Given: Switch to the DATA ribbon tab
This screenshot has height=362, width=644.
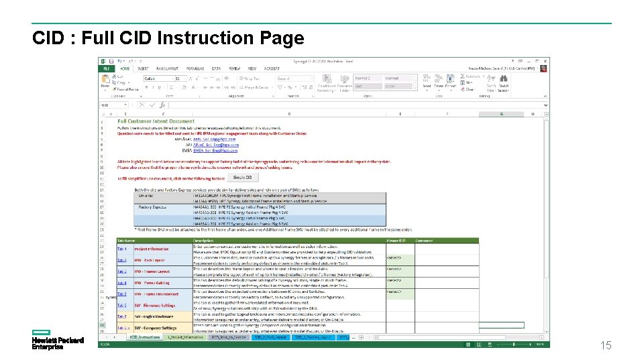Looking at the screenshot, I should pyautogui.click(x=216, y=68).
